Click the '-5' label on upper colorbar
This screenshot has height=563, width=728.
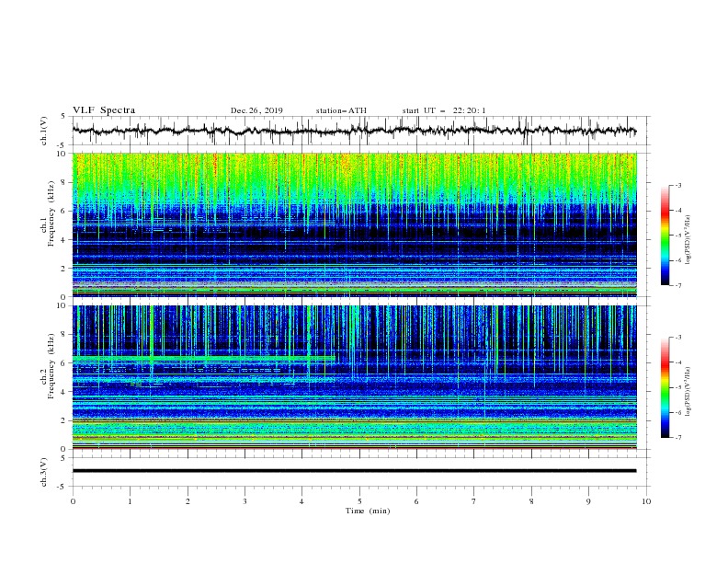coord(678,236)
